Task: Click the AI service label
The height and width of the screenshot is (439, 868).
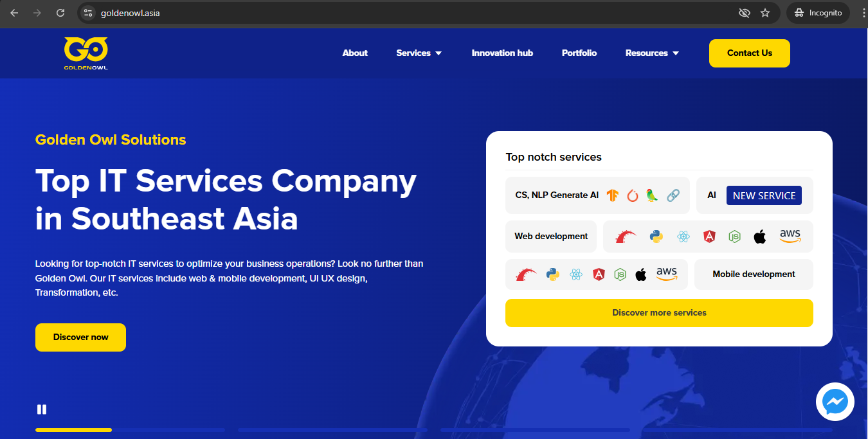Action: coord(712,195)
